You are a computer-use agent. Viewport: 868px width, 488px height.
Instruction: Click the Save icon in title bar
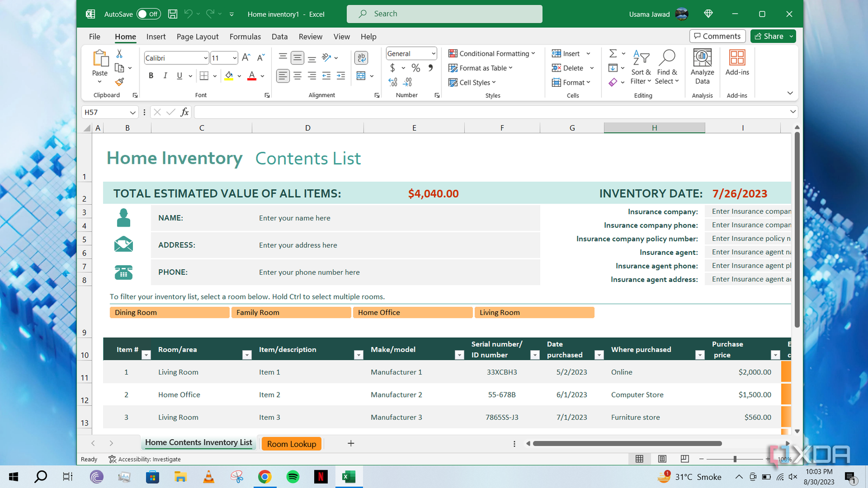point(173,14)
